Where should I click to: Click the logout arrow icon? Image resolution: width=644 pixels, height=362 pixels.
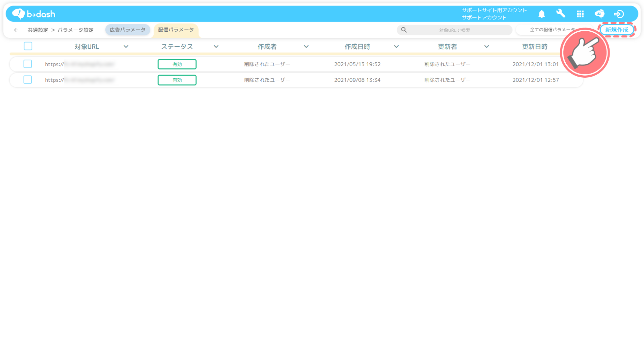click(x=619, y=14)
